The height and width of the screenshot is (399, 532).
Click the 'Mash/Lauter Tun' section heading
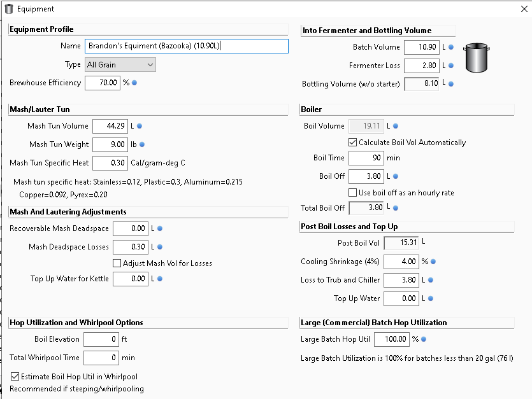click(40, 109)
